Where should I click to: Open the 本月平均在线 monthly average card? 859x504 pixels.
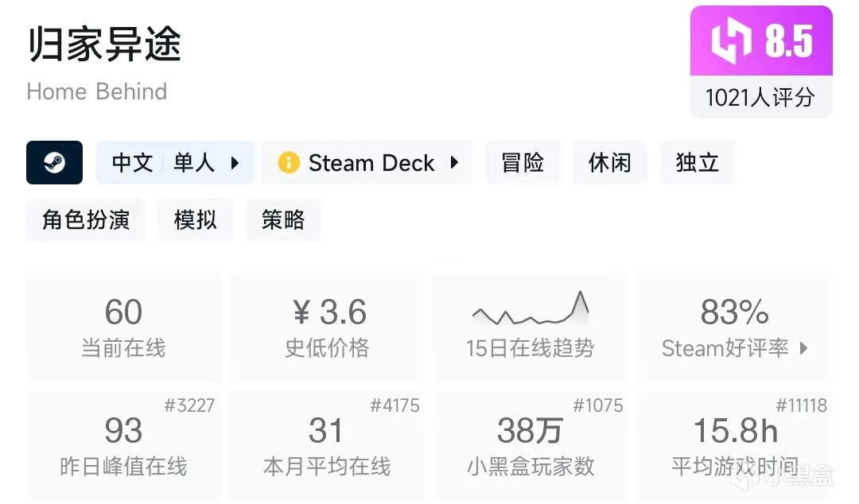pos(327,444)
